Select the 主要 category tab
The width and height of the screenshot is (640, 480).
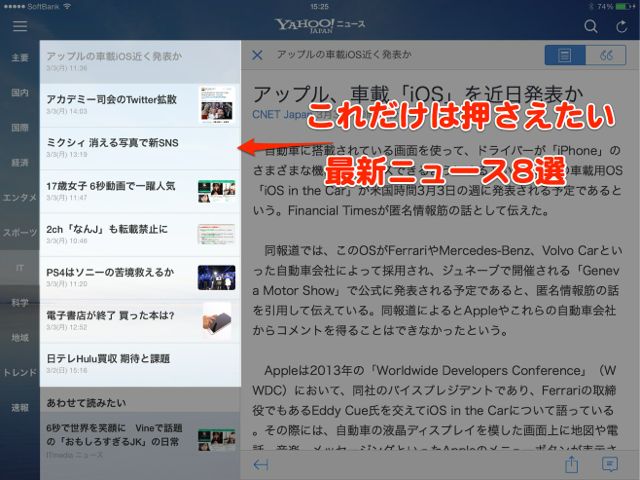(20, 58)
